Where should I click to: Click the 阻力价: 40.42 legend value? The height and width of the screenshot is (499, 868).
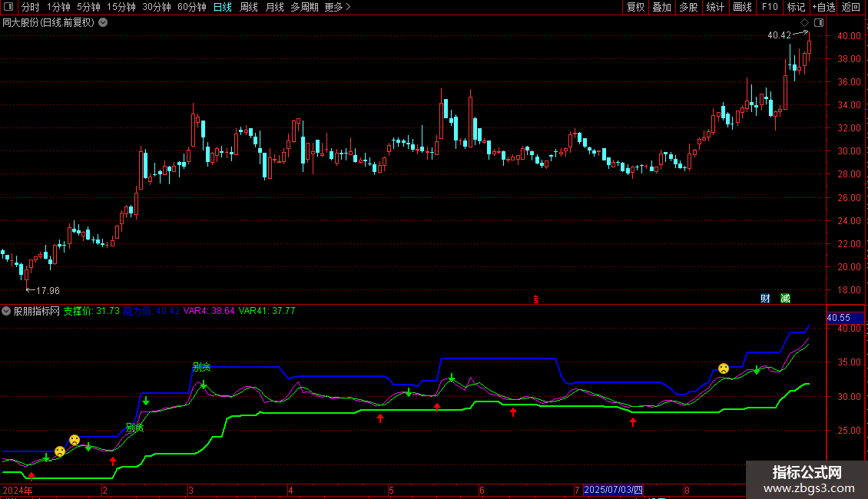151,311
